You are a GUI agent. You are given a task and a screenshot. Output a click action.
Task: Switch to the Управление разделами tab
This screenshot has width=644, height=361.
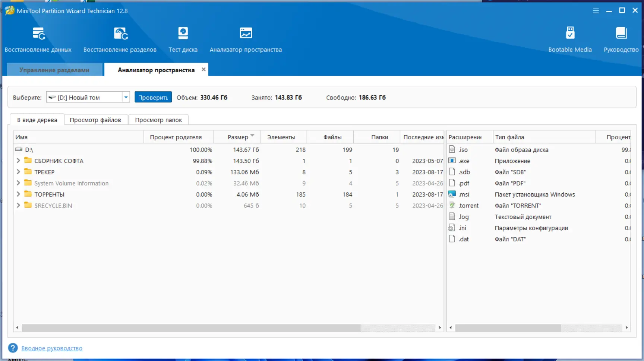54,70
